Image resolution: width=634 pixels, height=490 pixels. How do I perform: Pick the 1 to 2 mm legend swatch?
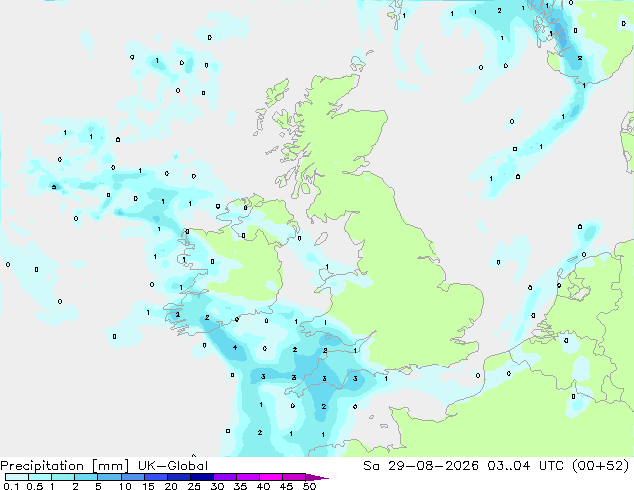pyautogui.click(x=63, y=477)
